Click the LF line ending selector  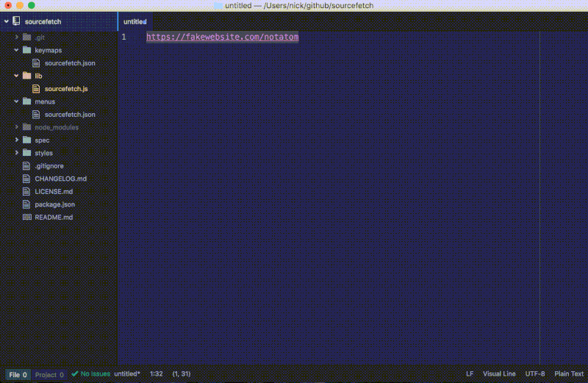[470, 374]
